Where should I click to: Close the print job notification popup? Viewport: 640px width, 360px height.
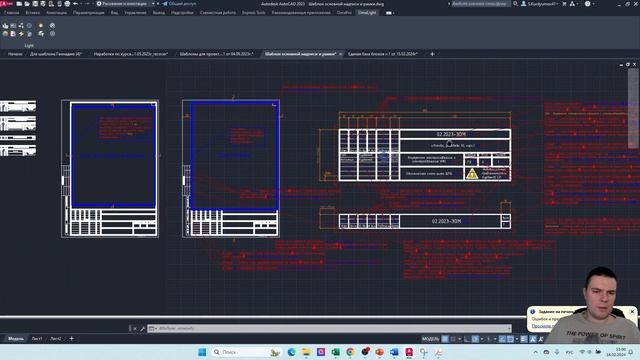tap(632, 311)
